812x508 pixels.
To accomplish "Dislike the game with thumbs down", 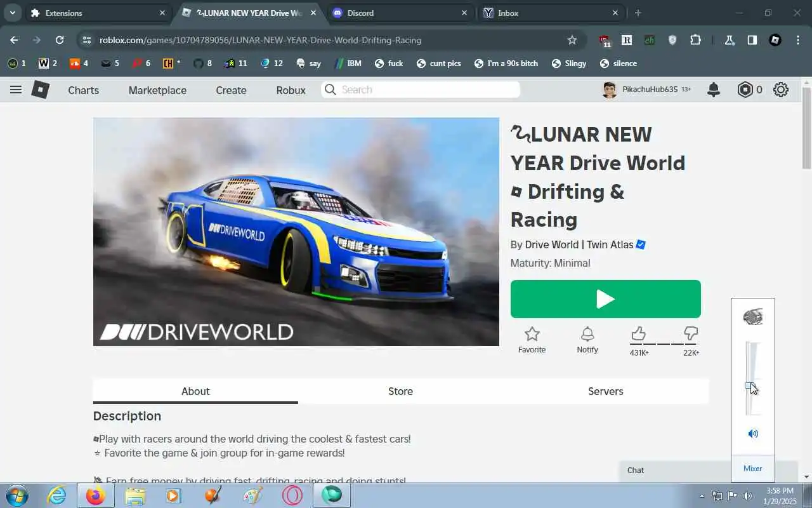I will (x=691, y=333).
